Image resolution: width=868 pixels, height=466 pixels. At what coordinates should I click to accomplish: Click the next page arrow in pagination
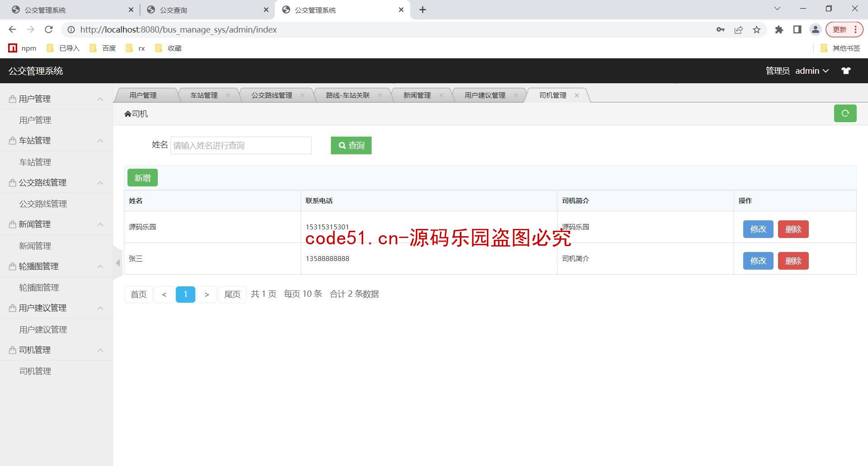click(207, 295)
